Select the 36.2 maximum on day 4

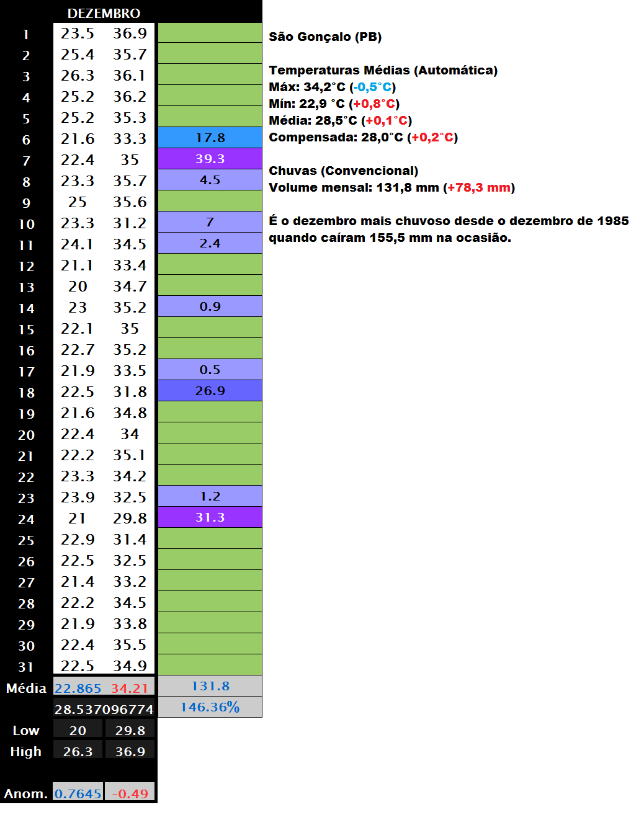point(130,96)
